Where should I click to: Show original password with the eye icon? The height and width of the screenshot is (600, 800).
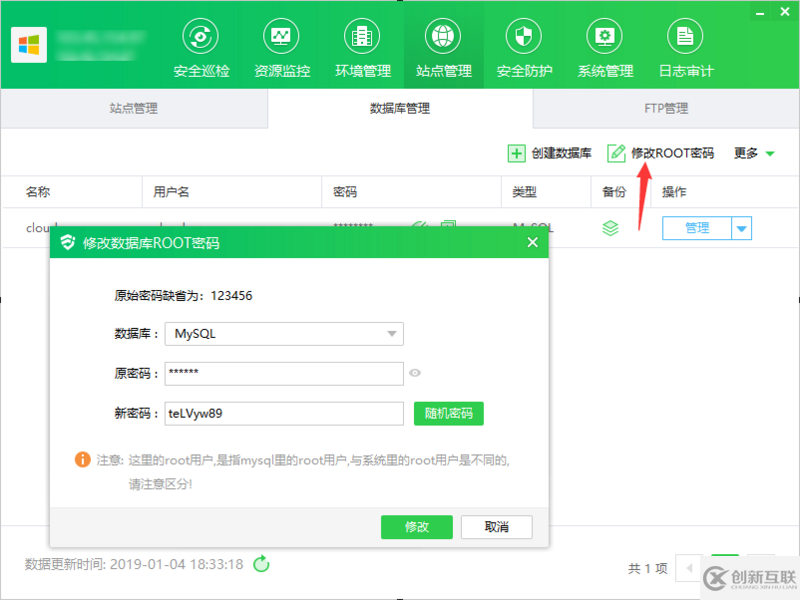coord(415,373)
